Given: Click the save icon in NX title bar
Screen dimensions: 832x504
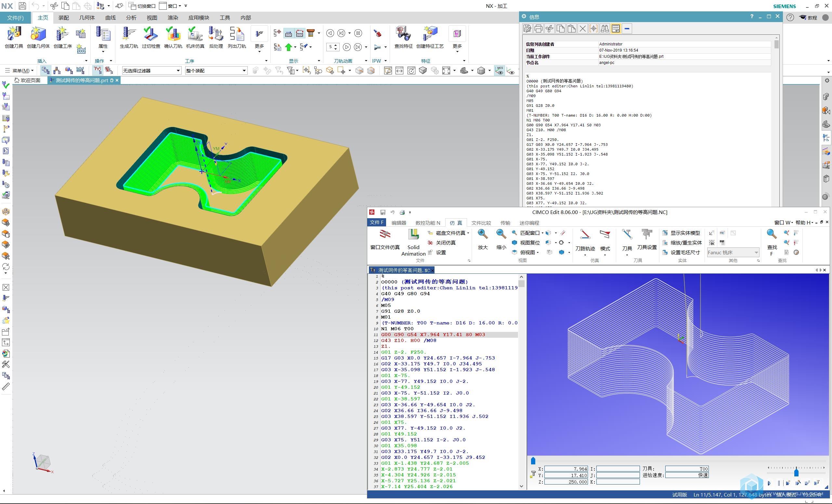Looking at the screenshot, I should tap(22, 6).
